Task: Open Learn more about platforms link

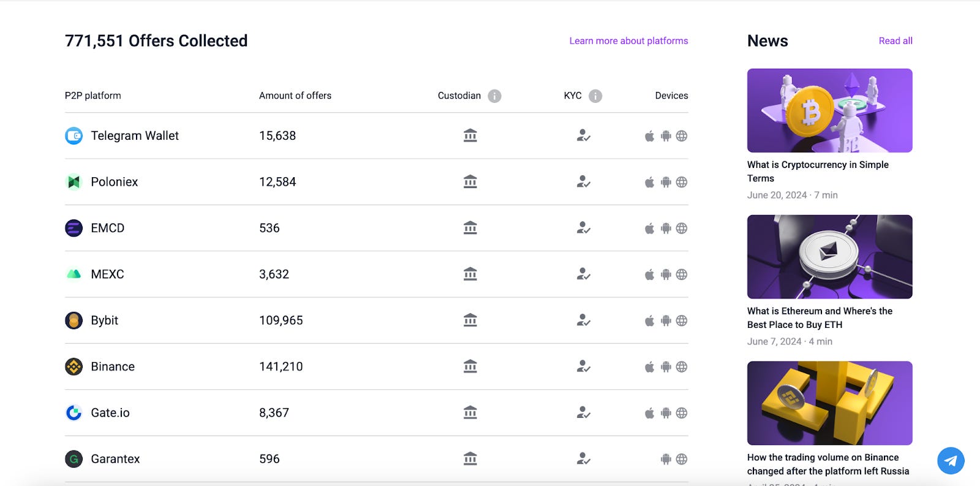Action: tap(628, 41)
